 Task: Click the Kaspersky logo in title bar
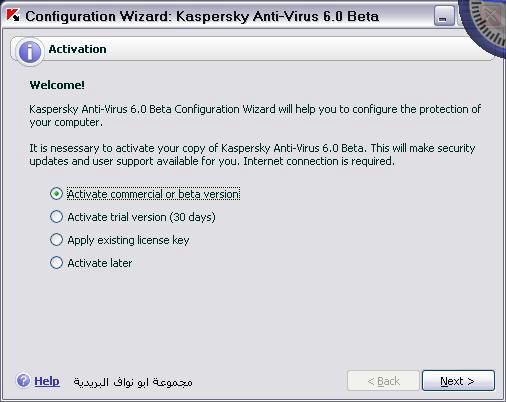(x=13, y=15)
